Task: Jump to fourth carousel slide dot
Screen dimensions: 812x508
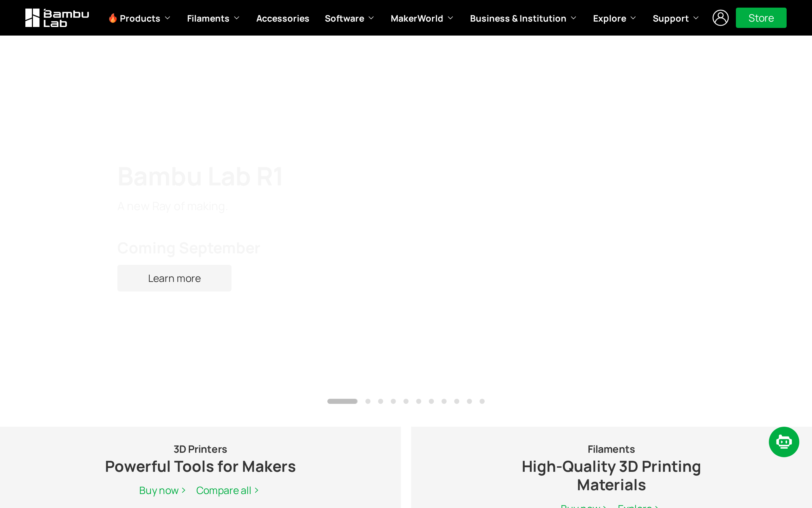Action: (x=393, y=401)
